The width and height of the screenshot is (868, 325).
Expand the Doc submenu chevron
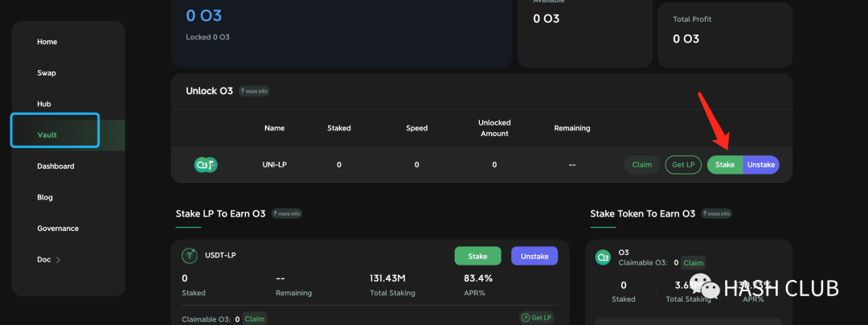58,260
